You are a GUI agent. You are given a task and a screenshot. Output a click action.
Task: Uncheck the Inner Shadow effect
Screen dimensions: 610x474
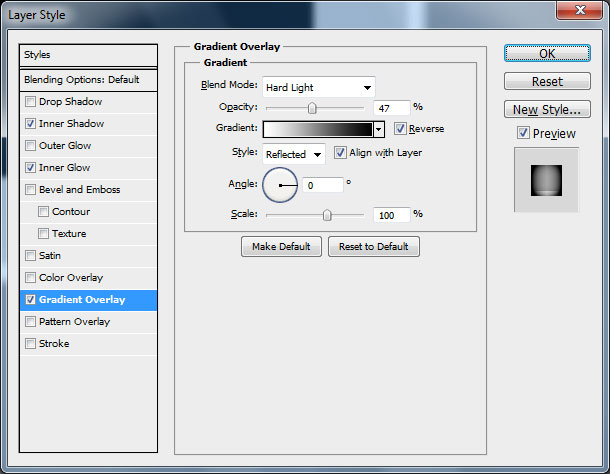(30, 124)
